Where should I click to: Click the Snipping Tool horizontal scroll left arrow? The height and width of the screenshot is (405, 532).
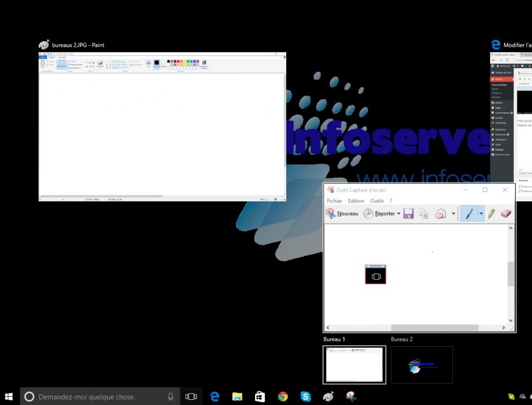328,328
